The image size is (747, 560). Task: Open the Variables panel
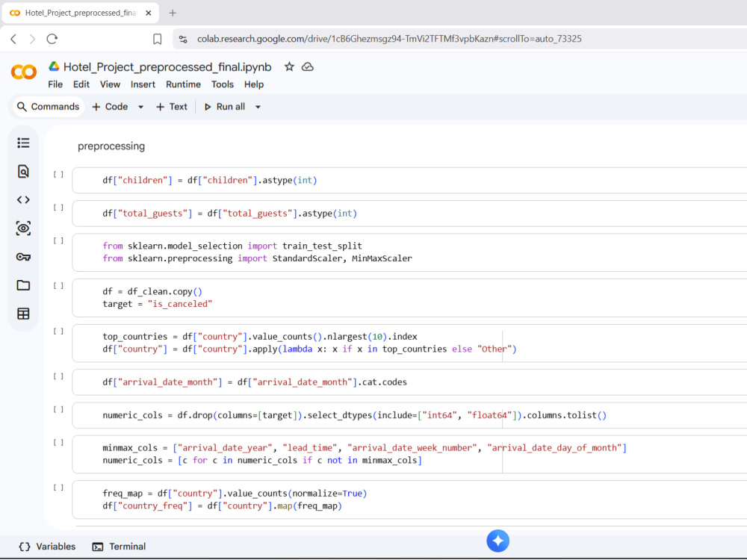pyautogui.click(x=47, y=547)
